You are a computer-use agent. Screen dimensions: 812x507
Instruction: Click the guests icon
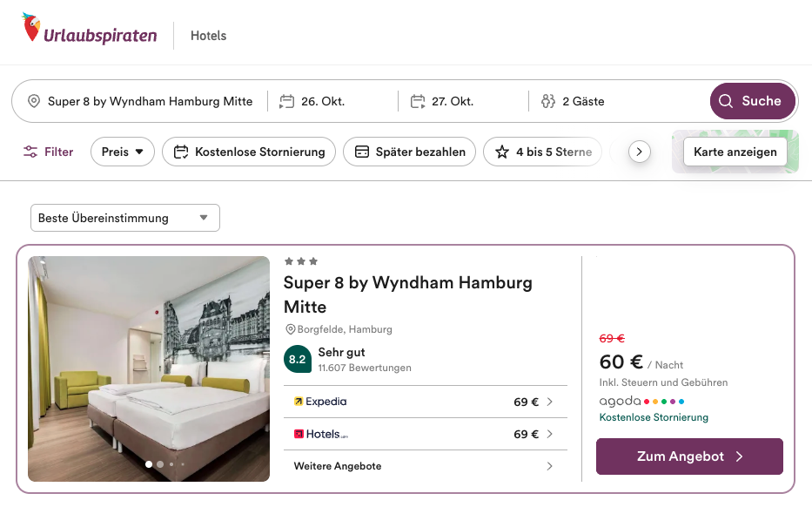(x=548, y=101)
